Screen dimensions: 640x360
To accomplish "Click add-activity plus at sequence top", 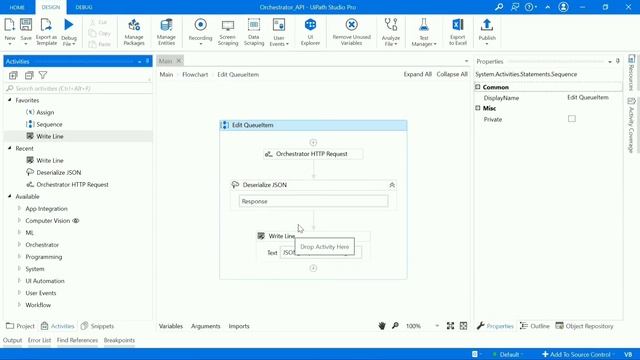I will pos(313,142).
